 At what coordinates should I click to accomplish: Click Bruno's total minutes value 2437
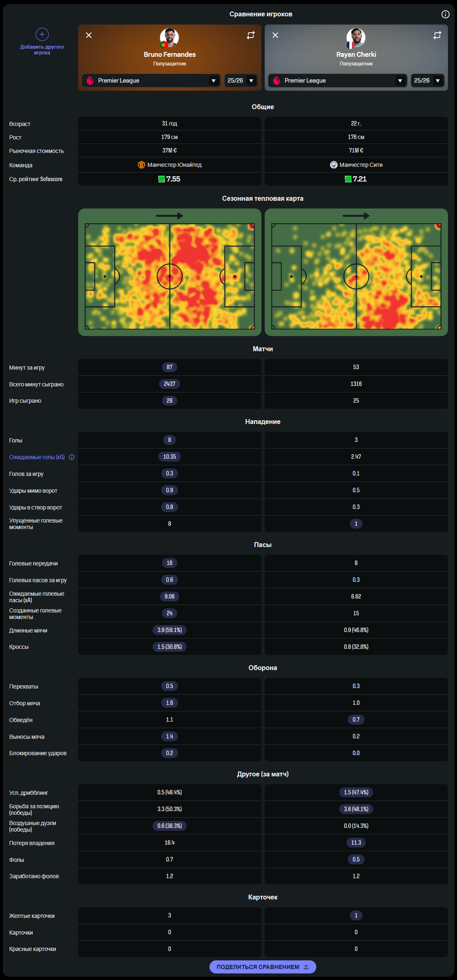pos(169,384)
